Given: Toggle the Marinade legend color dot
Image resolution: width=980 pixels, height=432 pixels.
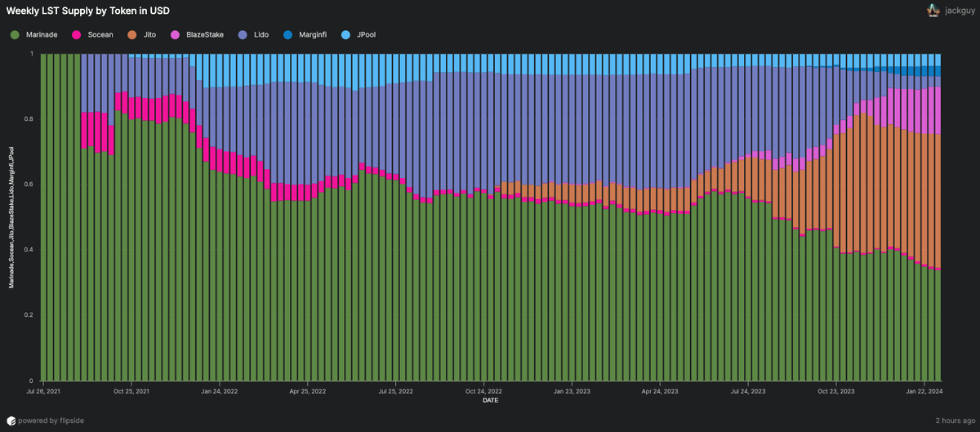Looking at the screenshot, I should pyautogui.click(x=14, y=34).
